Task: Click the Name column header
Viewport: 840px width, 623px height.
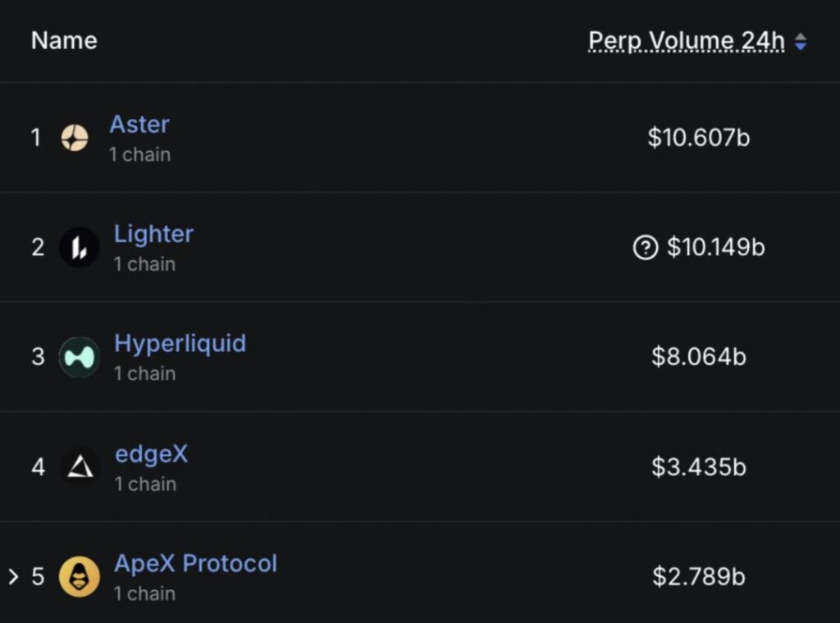Action: click(x=64, y=40)
